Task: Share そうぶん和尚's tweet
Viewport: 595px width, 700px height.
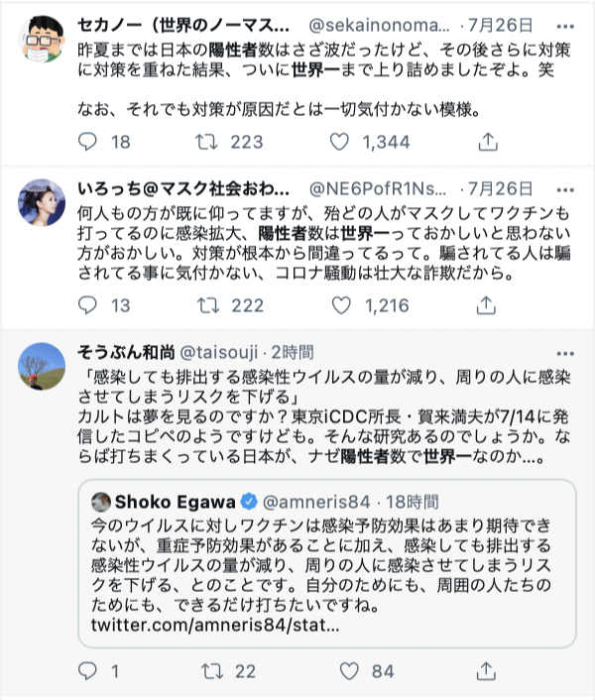Action: coord(487,671)
